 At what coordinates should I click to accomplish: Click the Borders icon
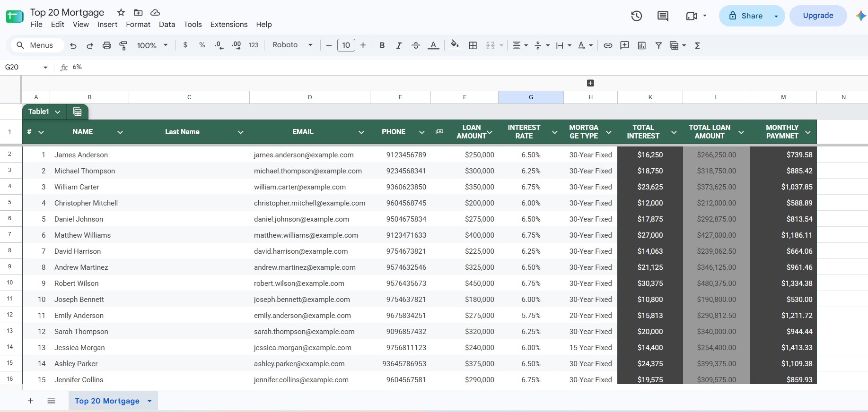[473, 45]
